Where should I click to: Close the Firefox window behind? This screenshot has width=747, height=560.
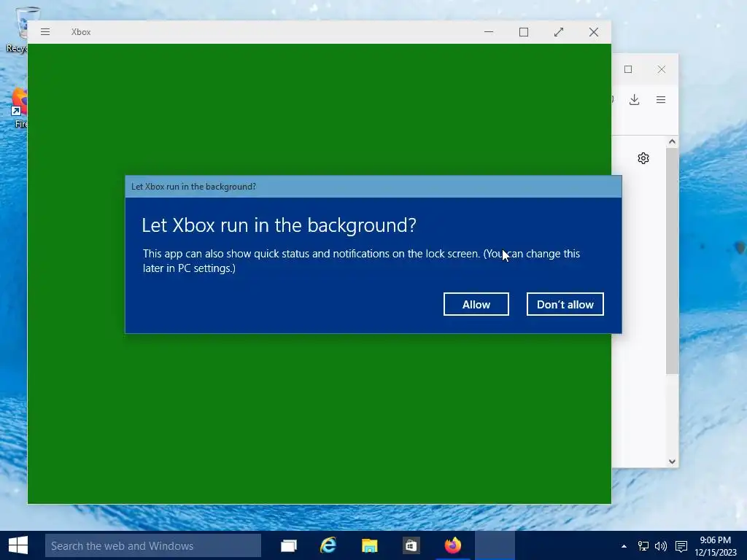click(x=661, y=69)
